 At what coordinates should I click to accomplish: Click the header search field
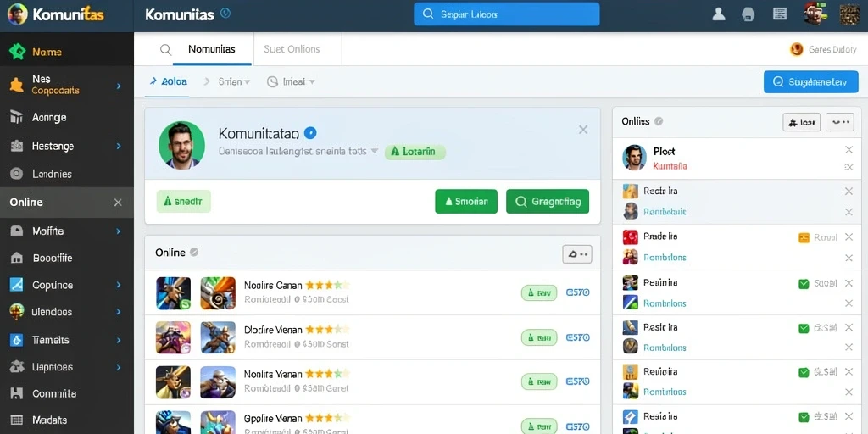(x=507, y=14)
